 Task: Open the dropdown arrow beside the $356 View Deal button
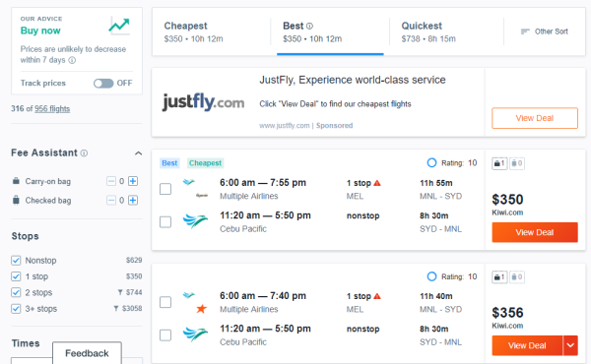(x=570, y=345)
